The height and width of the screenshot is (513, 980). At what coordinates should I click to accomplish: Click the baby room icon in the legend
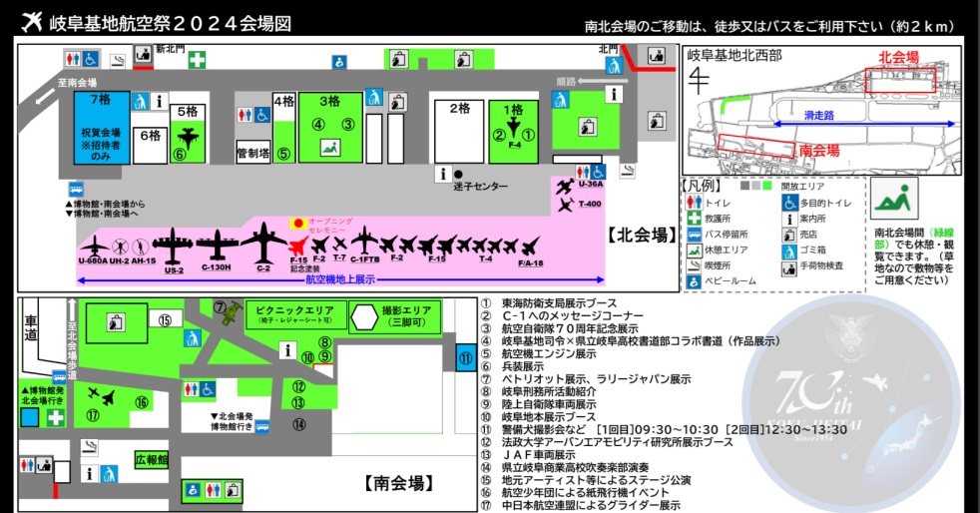(x=694, y=281)
